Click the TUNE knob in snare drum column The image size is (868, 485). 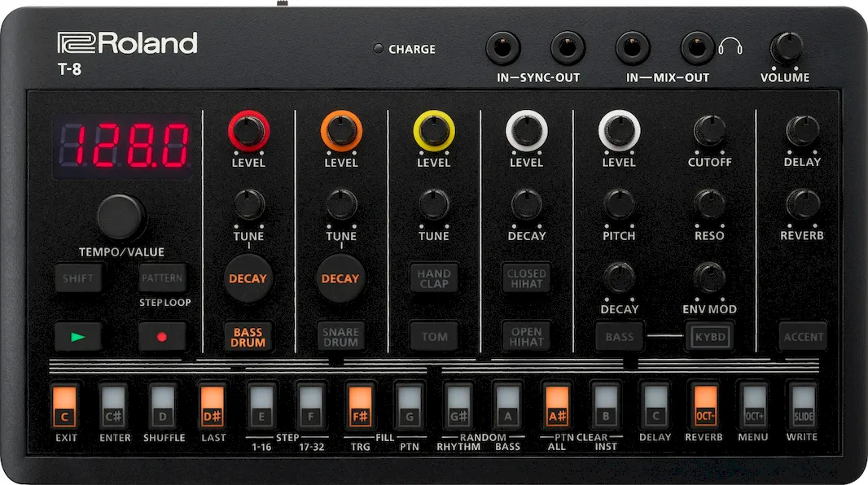coord(341,204)
